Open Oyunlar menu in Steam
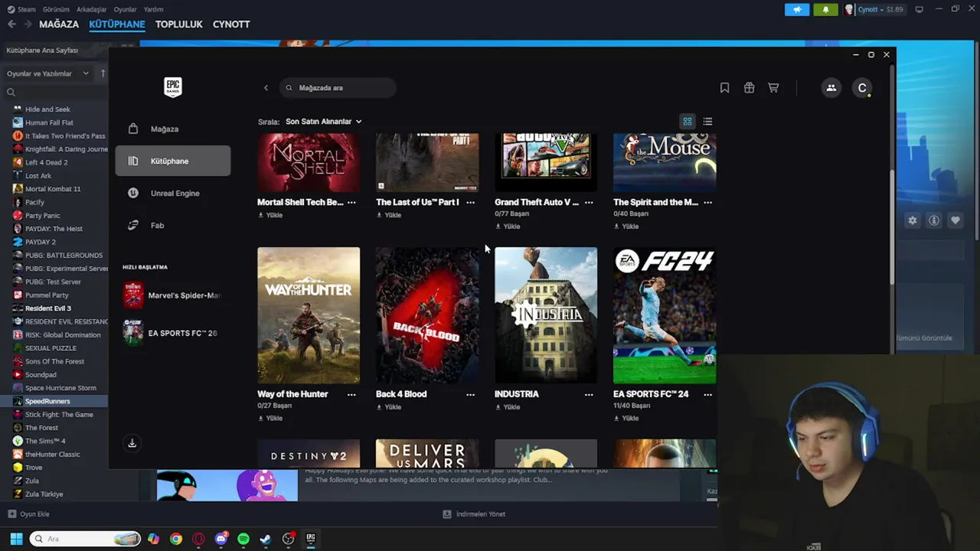 (x=126, y=9)
